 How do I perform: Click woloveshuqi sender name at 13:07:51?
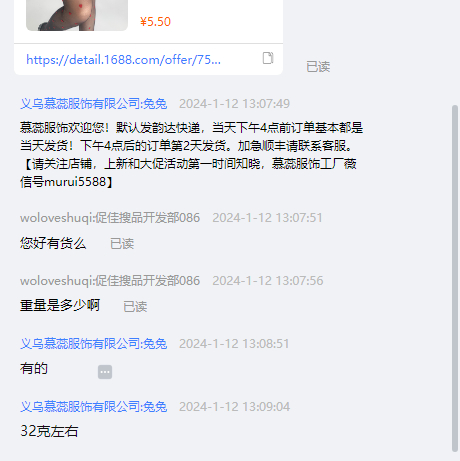[x=110, y=218]
